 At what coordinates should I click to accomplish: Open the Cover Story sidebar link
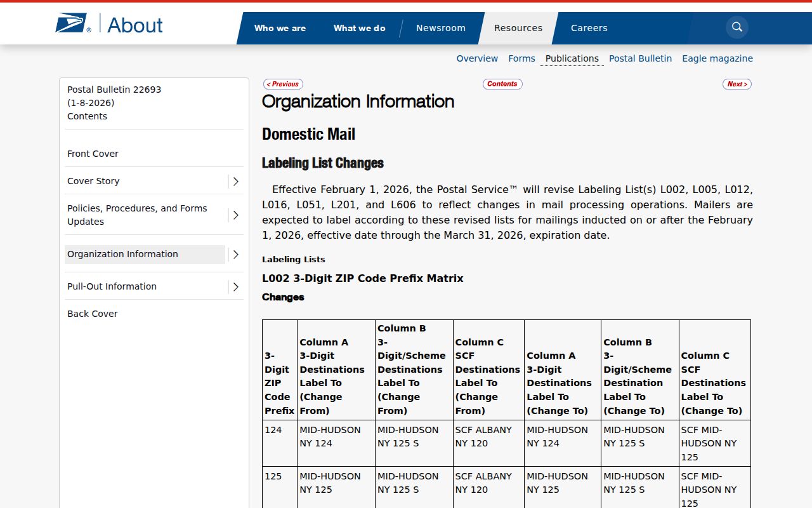click(93, 181)
